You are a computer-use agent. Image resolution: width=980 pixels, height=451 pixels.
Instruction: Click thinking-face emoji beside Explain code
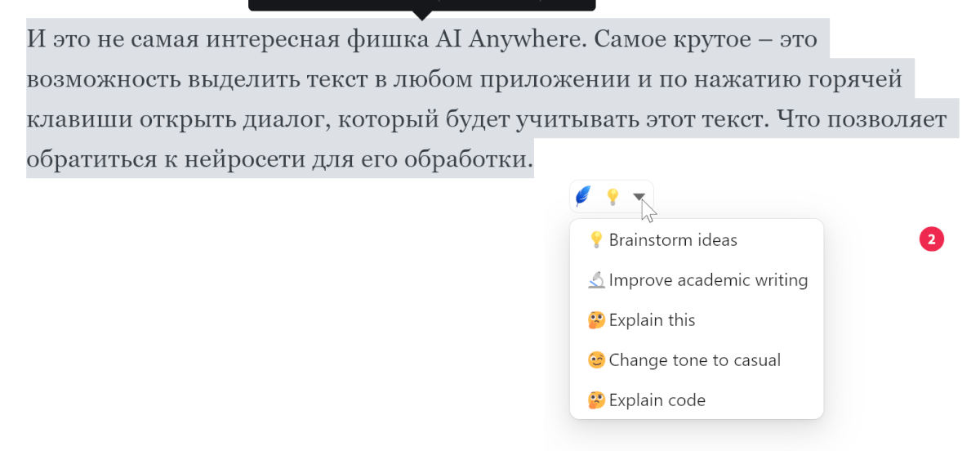596,400
